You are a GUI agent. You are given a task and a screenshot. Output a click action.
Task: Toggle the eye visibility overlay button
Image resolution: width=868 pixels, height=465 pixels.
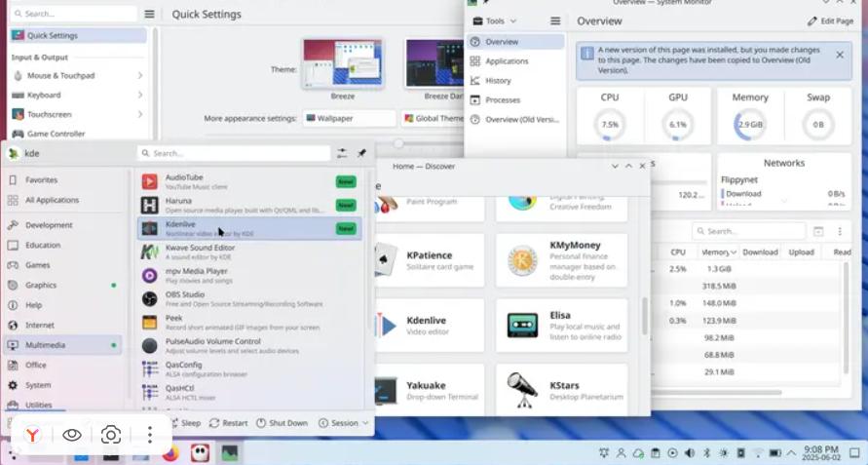click(x=72, y=435)
